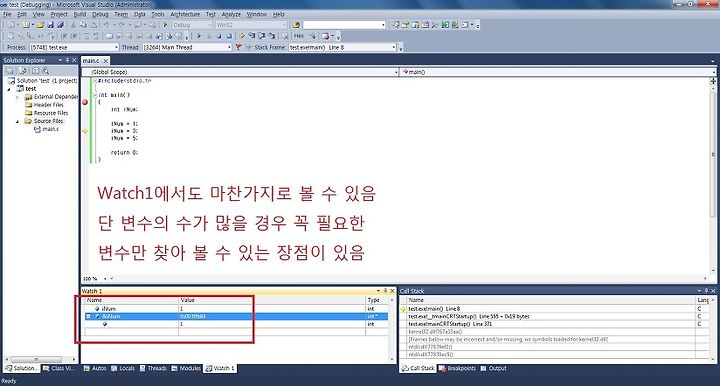Screen dimensions: 720x386
Task: Click the Open File folder icon
Action: point(40,25)
